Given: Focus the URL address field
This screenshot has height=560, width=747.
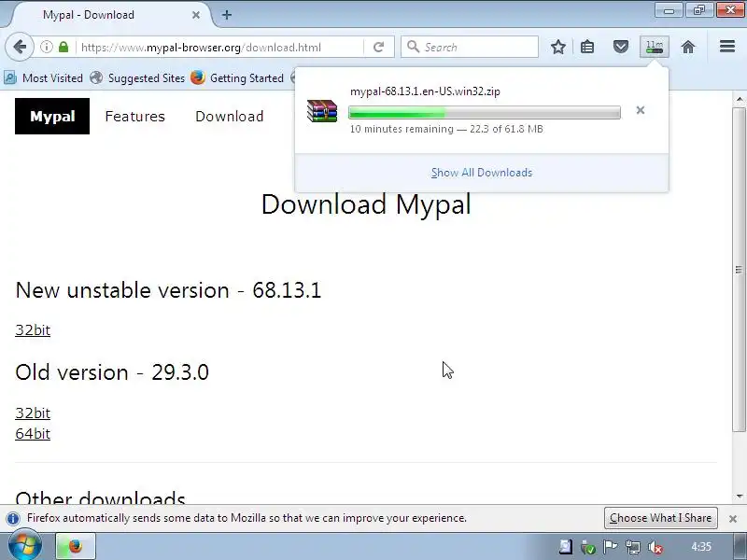Looking at the screenshot, I should pos(219,48).
